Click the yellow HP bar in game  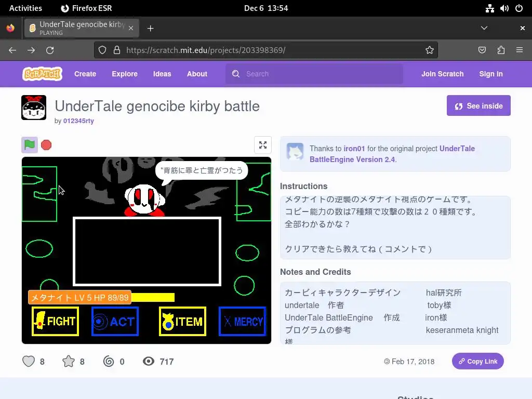click(x=153, y=298)
